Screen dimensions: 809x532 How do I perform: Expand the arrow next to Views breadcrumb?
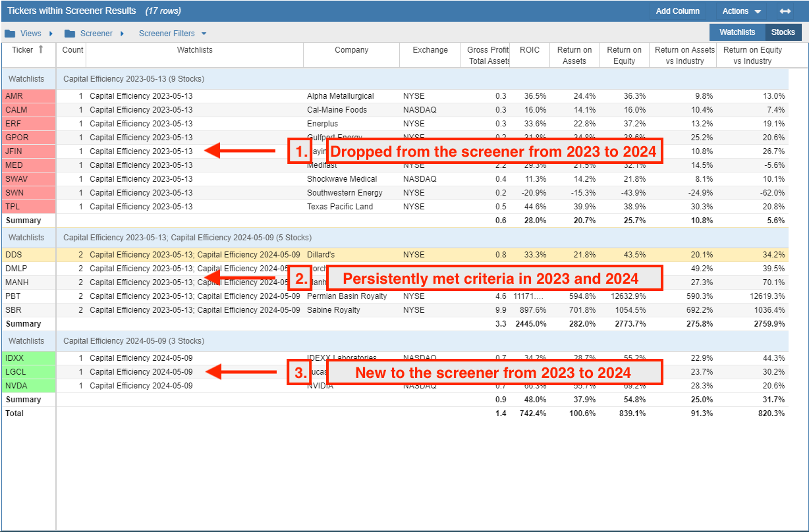pos(51,34)
